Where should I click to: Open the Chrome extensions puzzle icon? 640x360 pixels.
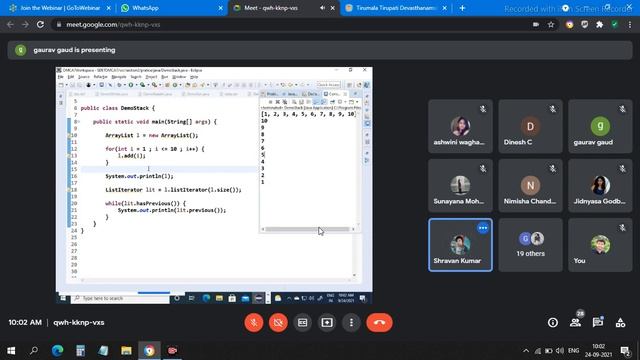click(600, 24)
